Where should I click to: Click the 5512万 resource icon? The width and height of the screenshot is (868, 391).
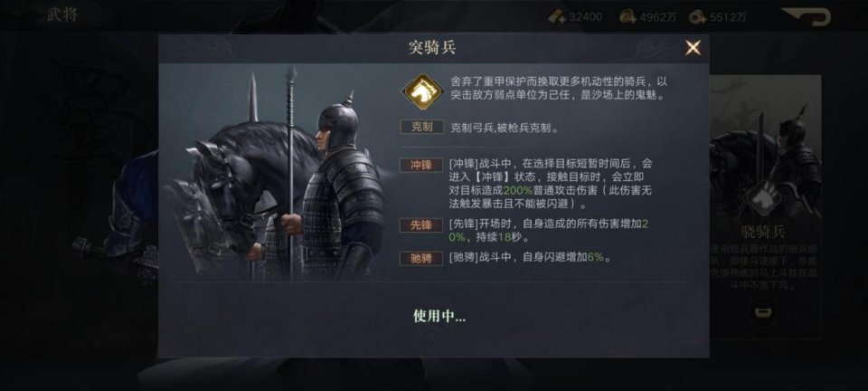tap(697, 17)
